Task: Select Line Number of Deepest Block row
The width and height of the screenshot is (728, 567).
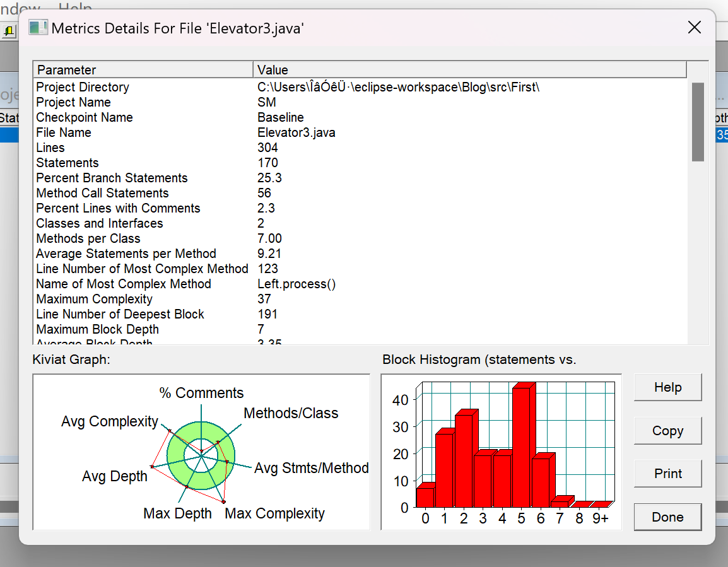Action: click(x=360, y=314)
